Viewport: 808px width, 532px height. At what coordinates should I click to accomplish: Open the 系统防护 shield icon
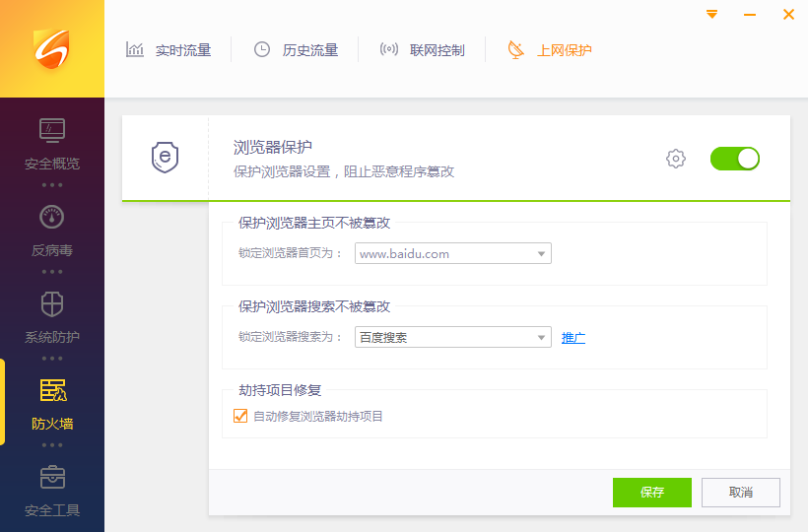pos(52,303)
